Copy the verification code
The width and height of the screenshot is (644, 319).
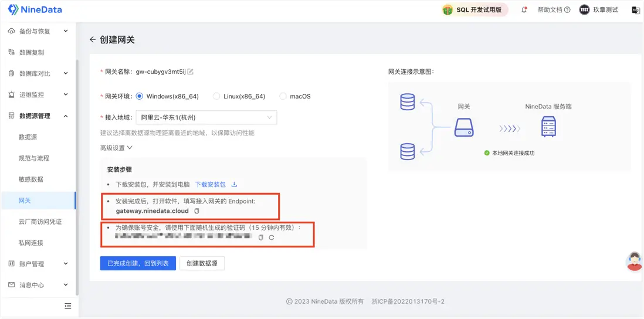[x=261, y=237]
